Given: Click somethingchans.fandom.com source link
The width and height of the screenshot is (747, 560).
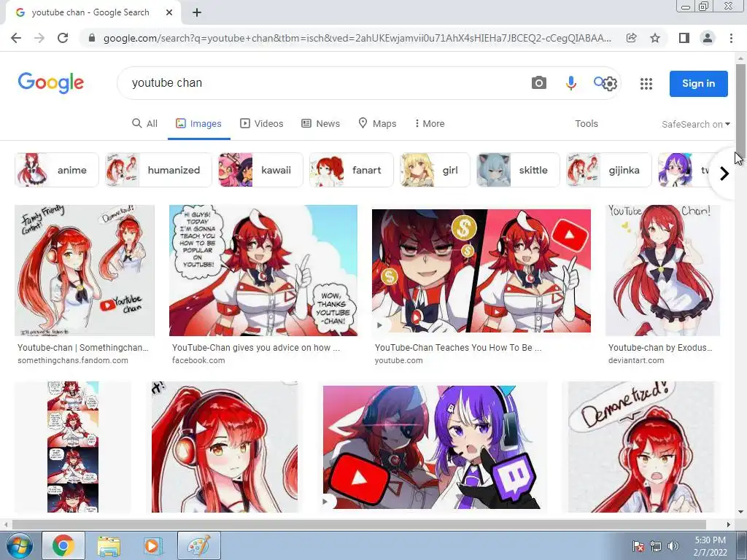Looking at the screenshot, I should (x=73, y=360).
